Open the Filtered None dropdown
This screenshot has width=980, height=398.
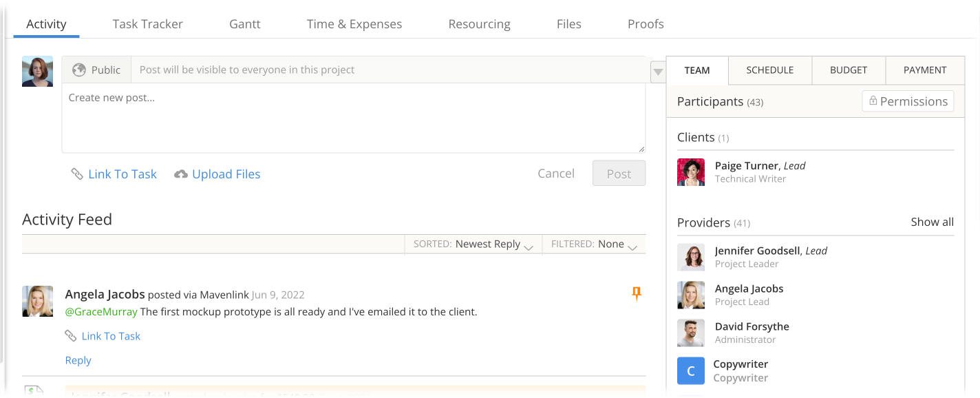click(x=594, y=244)
